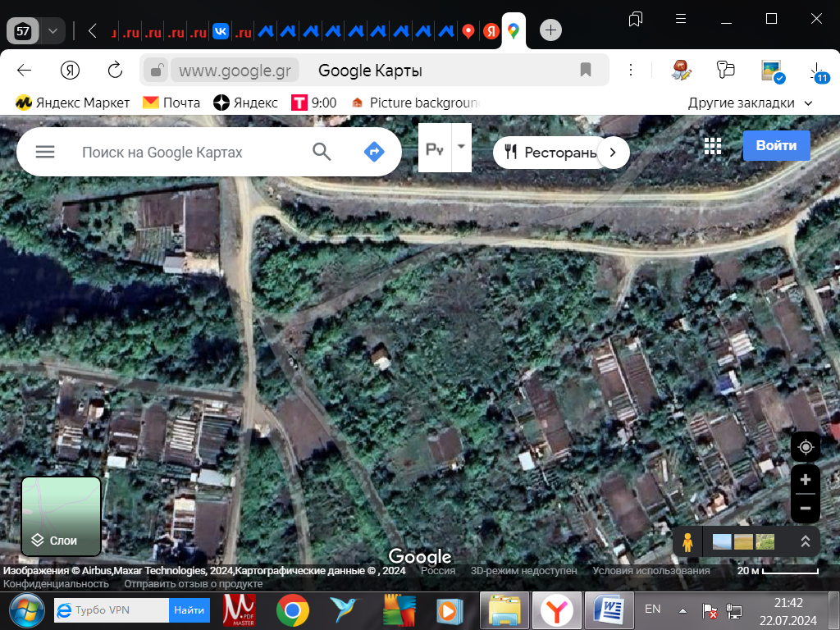
Task: Click the Условия использования link
Action: click(651, 571)
